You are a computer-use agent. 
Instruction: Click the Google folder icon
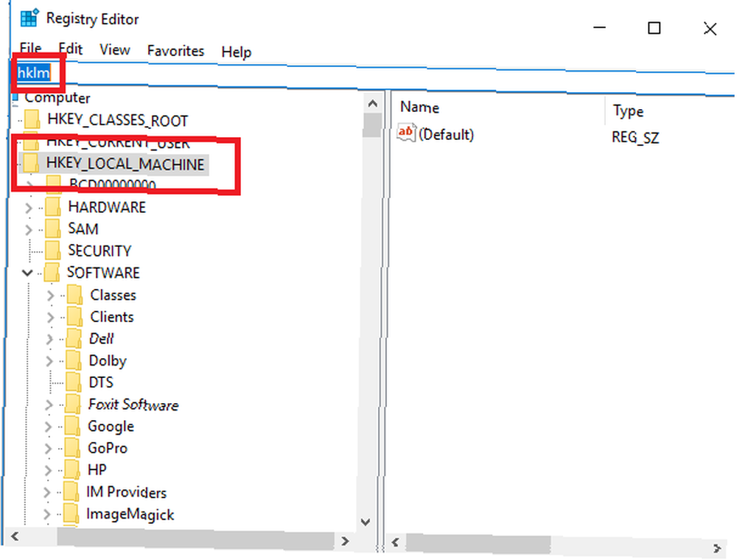coord(72,426)
